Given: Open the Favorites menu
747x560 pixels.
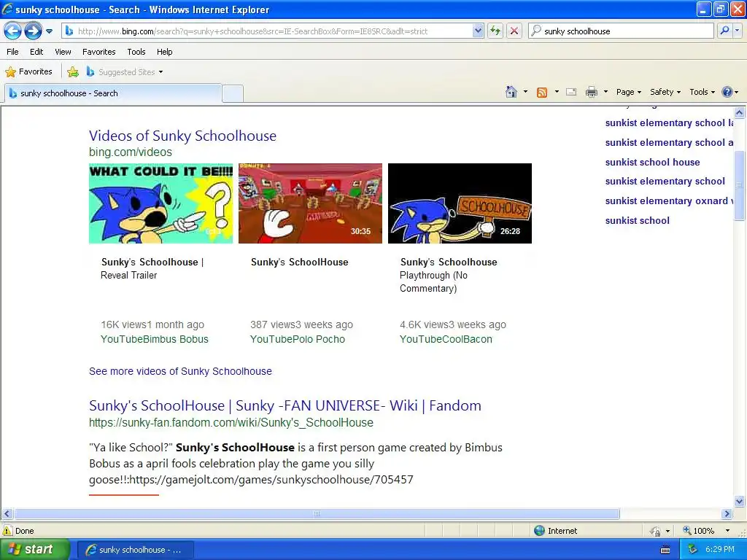Looking at the screenshot, I should [98, 52].
